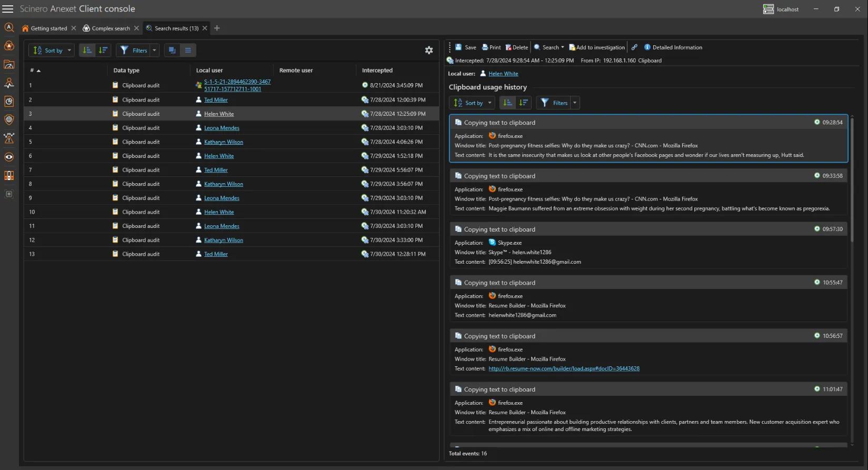Click the link icon in details toolbar
This screenshot has width=868, height=470.
click(634, 47)
